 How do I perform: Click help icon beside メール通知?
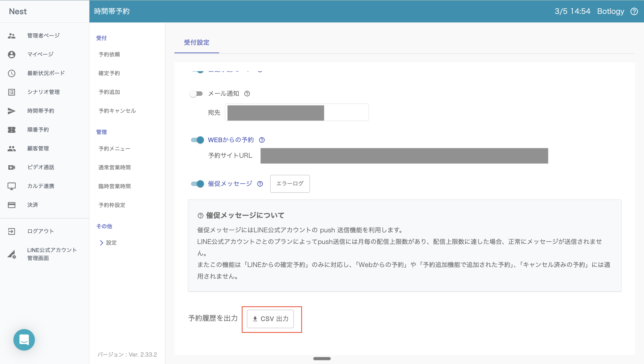(247, 94)
